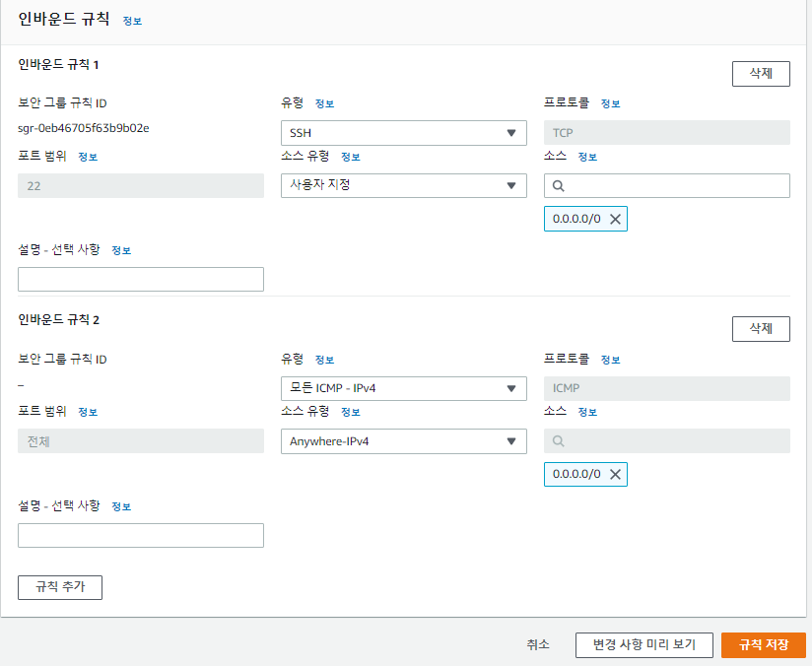Image resolution: width=812 pixels, height=666 pixels.
Task: Open the Anywhere-IPv4 source type dropdown
Action: coord(404,441)
